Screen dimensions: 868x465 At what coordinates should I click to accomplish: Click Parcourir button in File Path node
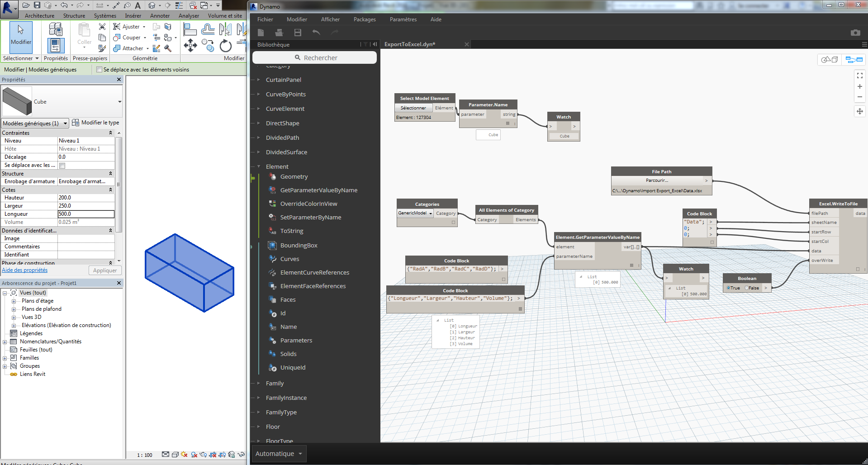coord(657,180)
